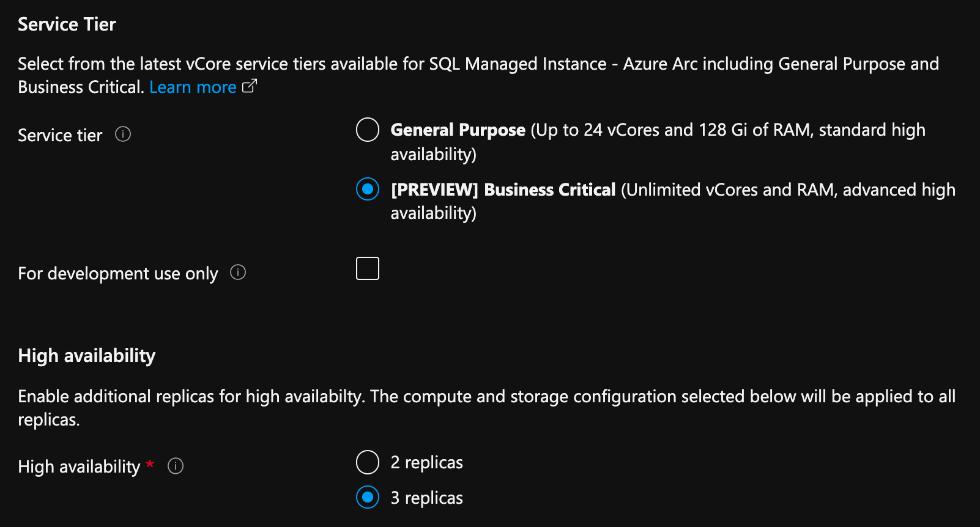This screenshot has width=980, height=527.
Task: Click the info icon beside High availability
Action: (175, 466)
